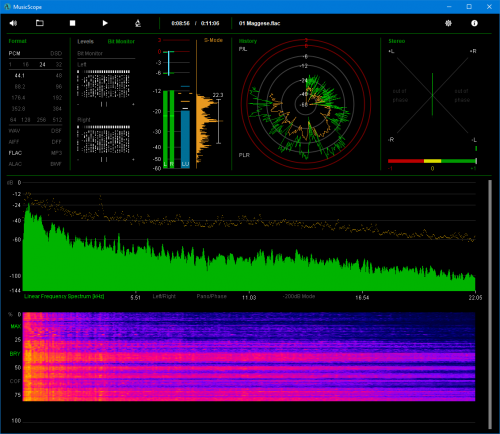Screen dimensions: 500x434
Task: Maximize the MusicScope window
Action: [469, 7]
